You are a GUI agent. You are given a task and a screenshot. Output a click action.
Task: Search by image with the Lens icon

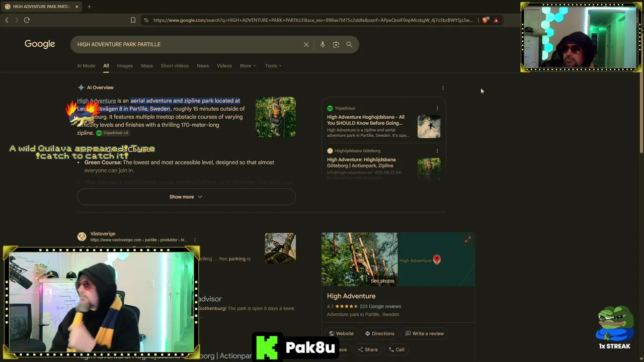click(336, 44)
